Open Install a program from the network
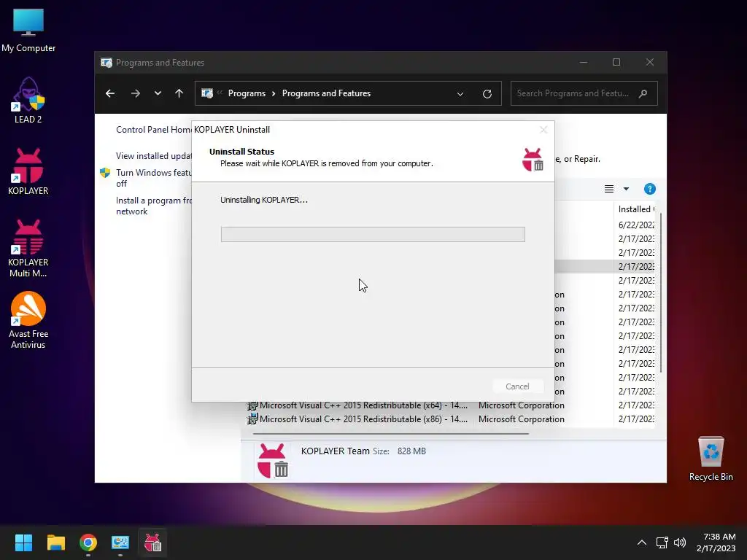This screenshot has width=747, height=560. [153, 206]
